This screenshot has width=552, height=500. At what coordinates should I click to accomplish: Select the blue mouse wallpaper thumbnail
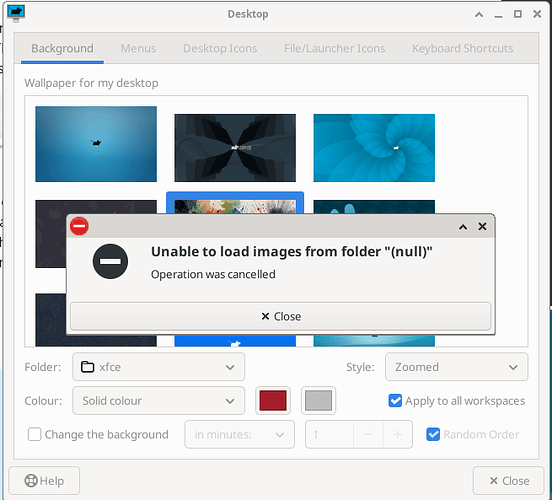pyautogui.click(x=96, y=144)
